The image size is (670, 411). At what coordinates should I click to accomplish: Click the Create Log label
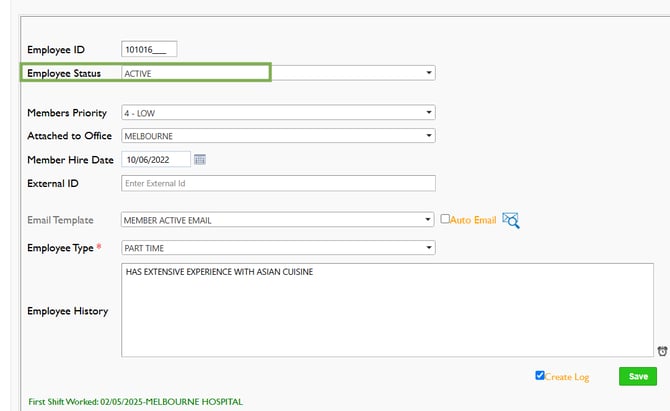coord(567,377)
